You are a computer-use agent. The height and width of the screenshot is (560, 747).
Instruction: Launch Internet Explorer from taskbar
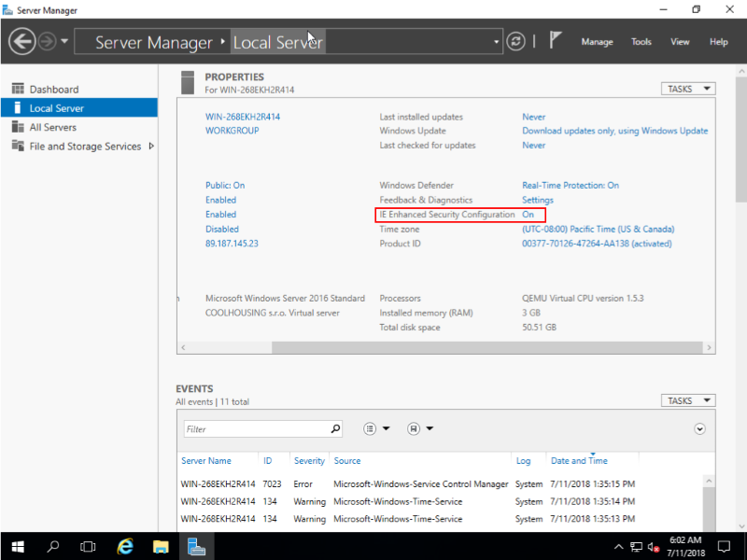[x=125, y=546]
